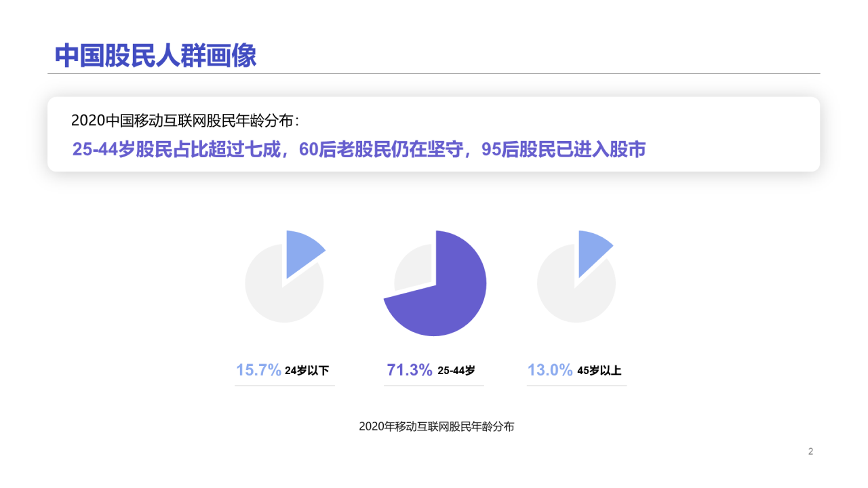Click the 15.7% percentage value
The width and height of the screenshot is (868, 488).
(x=258, y=370)
